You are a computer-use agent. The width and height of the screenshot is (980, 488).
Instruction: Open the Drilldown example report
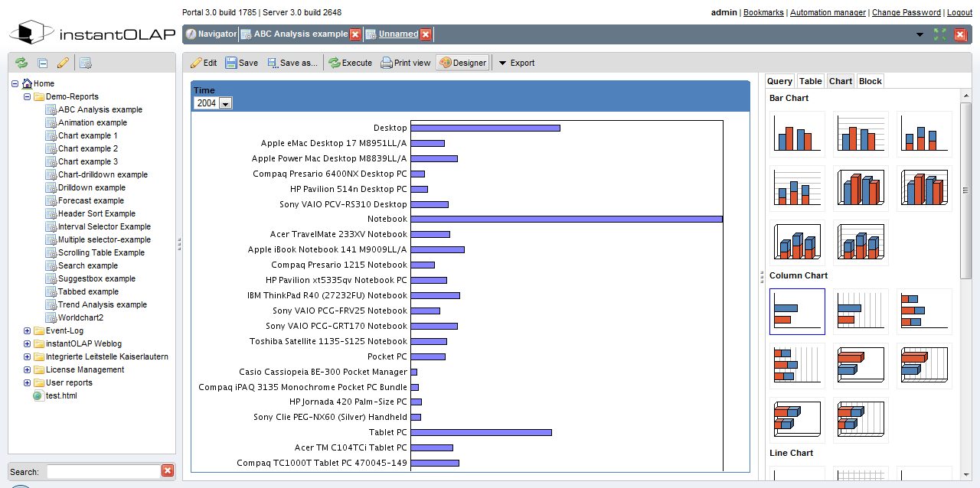92,187
